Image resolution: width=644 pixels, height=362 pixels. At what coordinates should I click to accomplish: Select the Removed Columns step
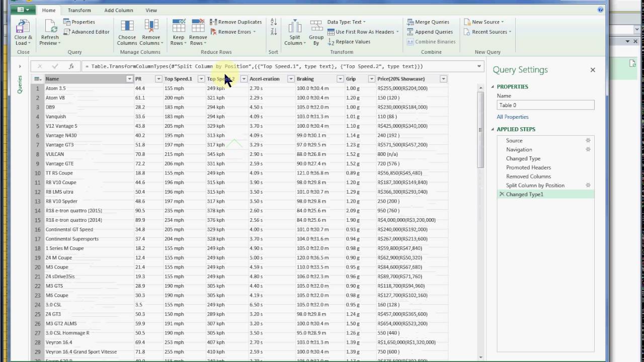[528, 176]
